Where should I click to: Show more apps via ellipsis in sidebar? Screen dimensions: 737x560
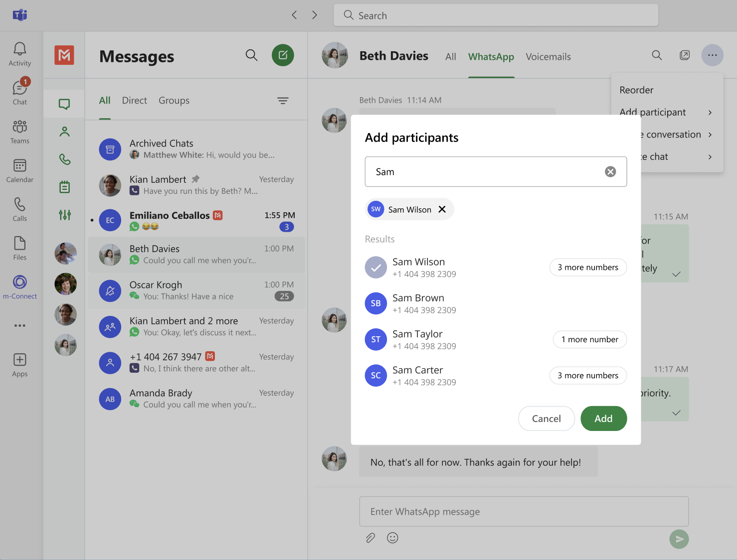(20, 325)
